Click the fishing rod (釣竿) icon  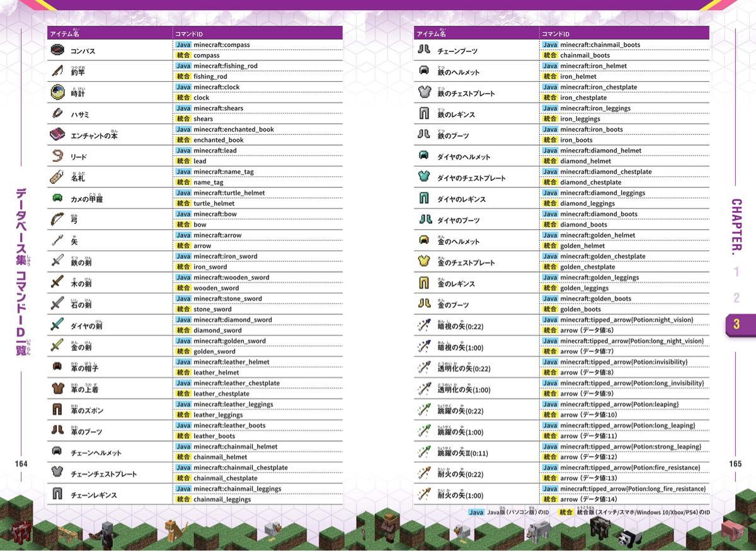tap(57, 71)
